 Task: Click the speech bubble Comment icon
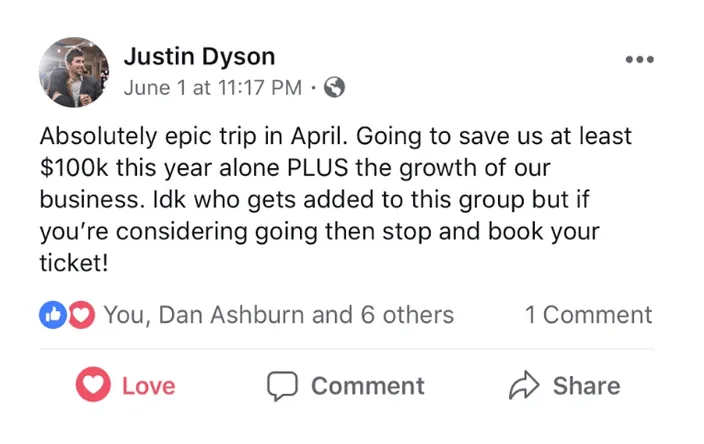click(282, 386)
